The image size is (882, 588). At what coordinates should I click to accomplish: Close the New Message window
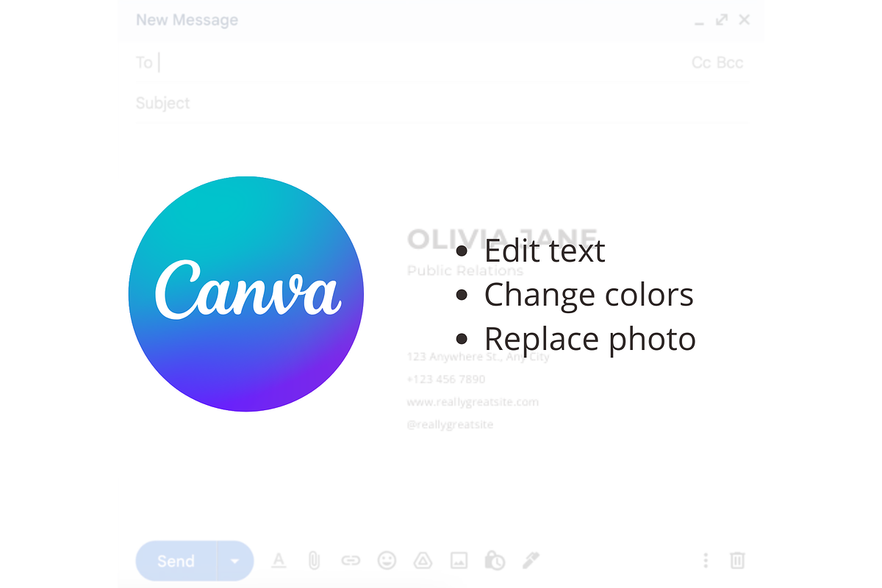click(x=745, y=20)
